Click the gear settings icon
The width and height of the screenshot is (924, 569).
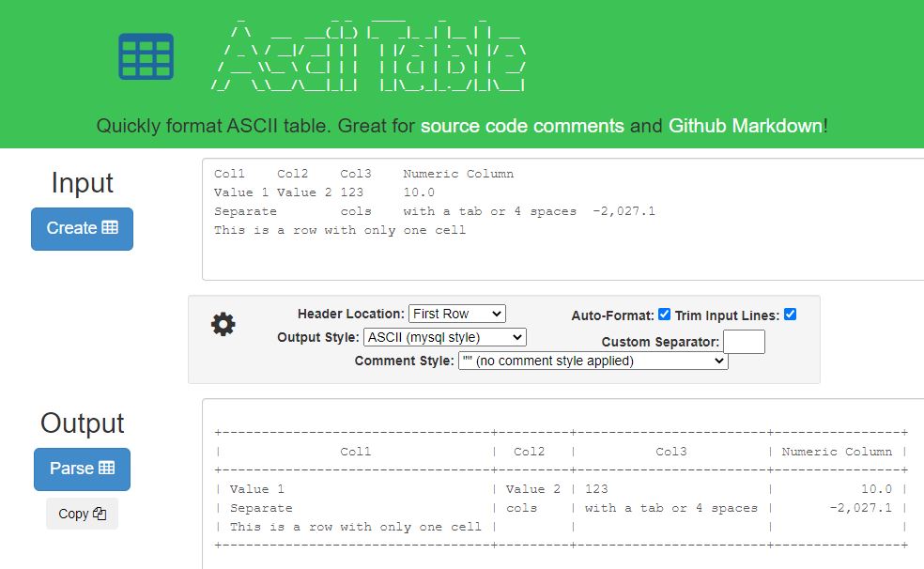pos(223,323)
